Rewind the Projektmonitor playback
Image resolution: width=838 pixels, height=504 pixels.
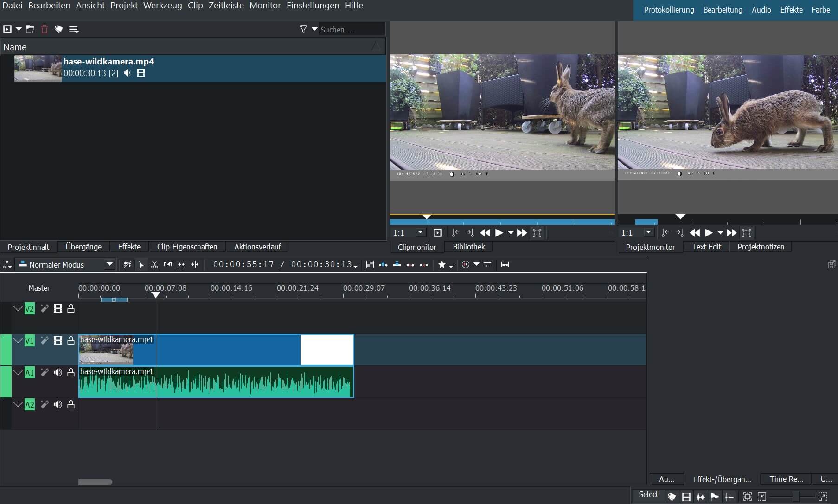[695, 233]
